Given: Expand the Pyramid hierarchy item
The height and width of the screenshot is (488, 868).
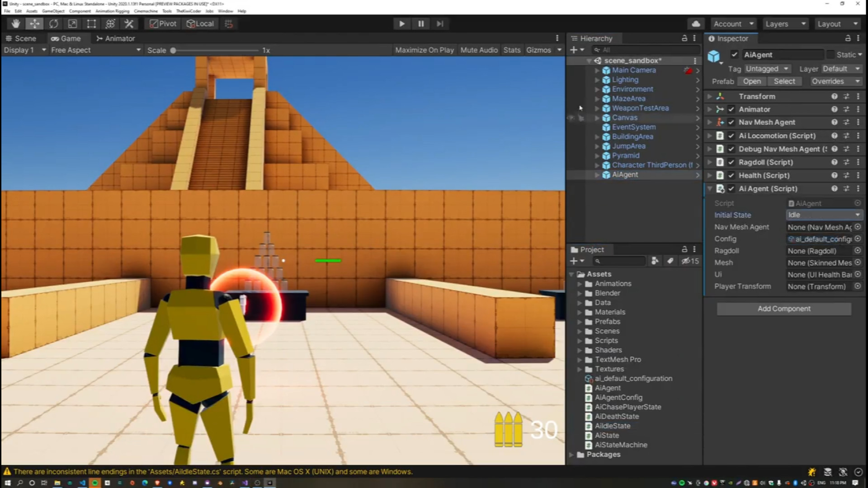Looking at the screenshot, I should coord(597,156).
